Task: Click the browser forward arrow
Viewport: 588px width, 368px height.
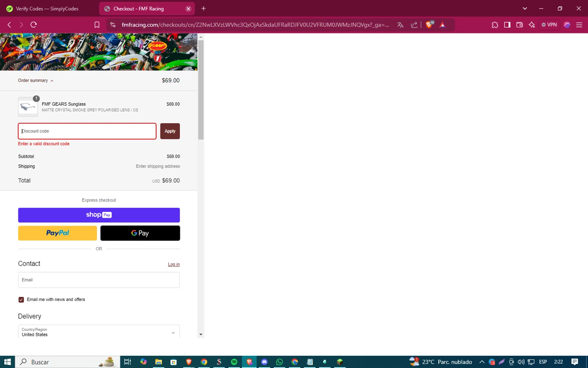Action: [x=21, y=25]
